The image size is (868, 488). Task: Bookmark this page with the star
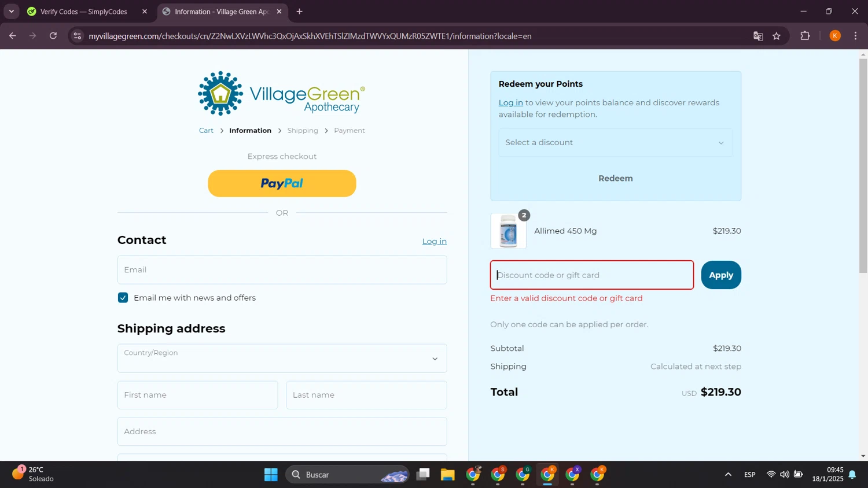(x=777, y=36)
